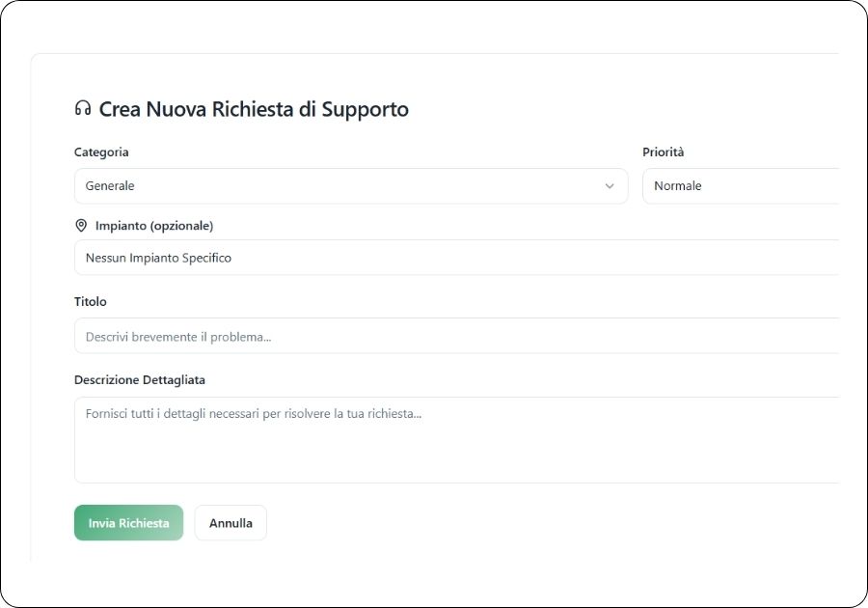Image resolution: width=868 pixels, height=608 pixels.
Task: Click the Descrizione Dettagliata label
Action: (140, 380)
